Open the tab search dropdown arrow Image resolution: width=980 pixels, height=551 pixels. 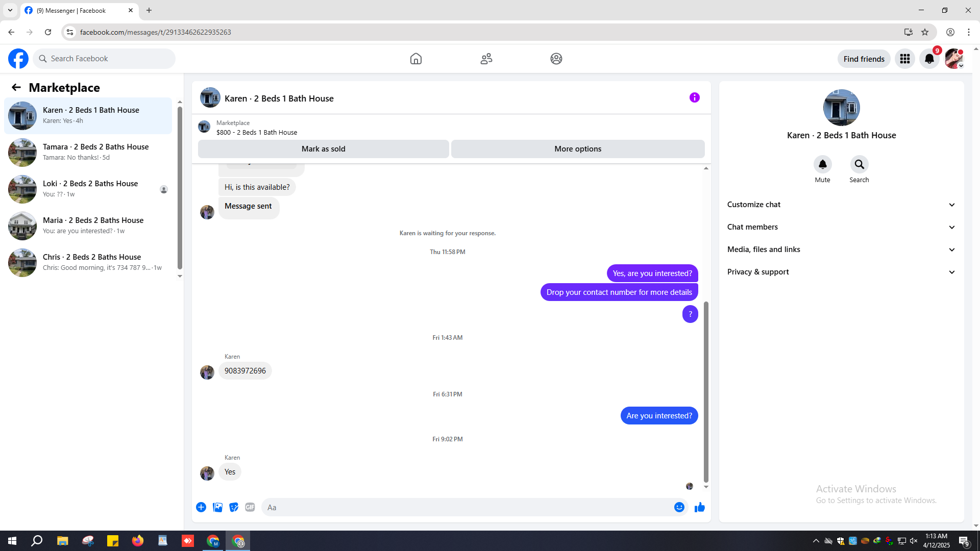click(x=10, y=10)
